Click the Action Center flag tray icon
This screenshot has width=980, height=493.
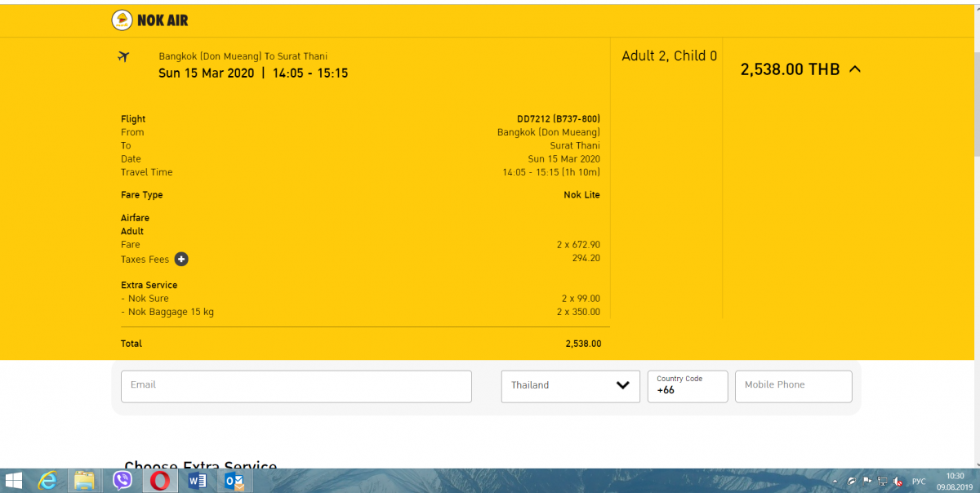pos(867,482)
